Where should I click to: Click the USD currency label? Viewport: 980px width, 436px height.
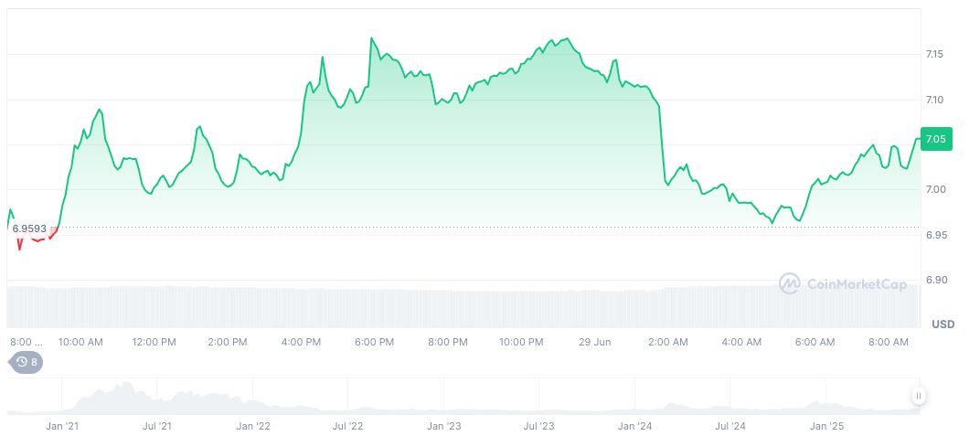tap(943, 324)
